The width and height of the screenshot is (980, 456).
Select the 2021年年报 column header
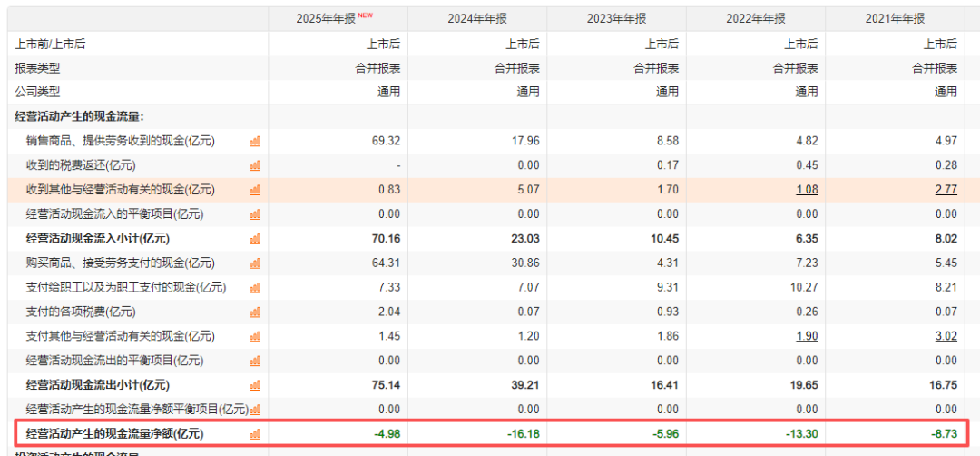(x=895, y=19)
